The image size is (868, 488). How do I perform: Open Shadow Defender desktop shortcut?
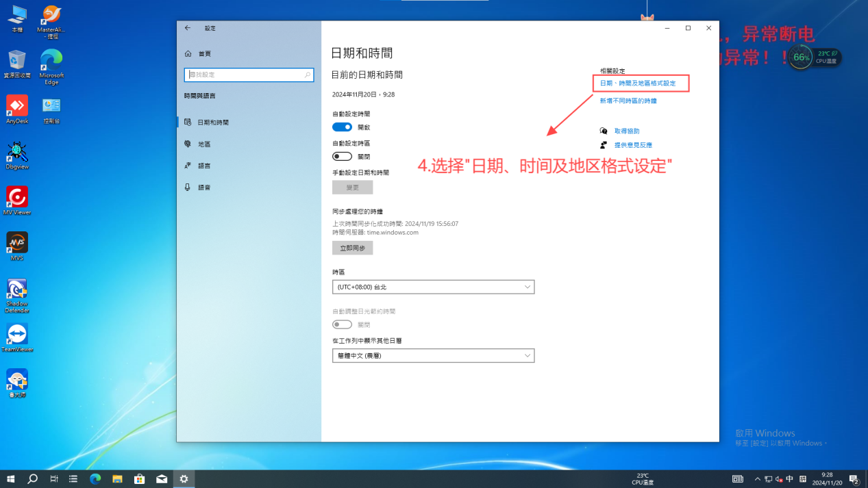tap(17, 289)
